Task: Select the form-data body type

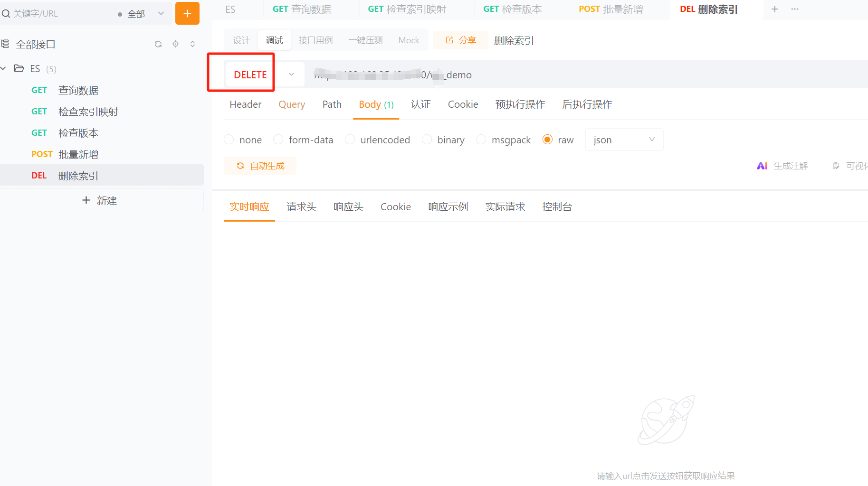Action: 278,139
